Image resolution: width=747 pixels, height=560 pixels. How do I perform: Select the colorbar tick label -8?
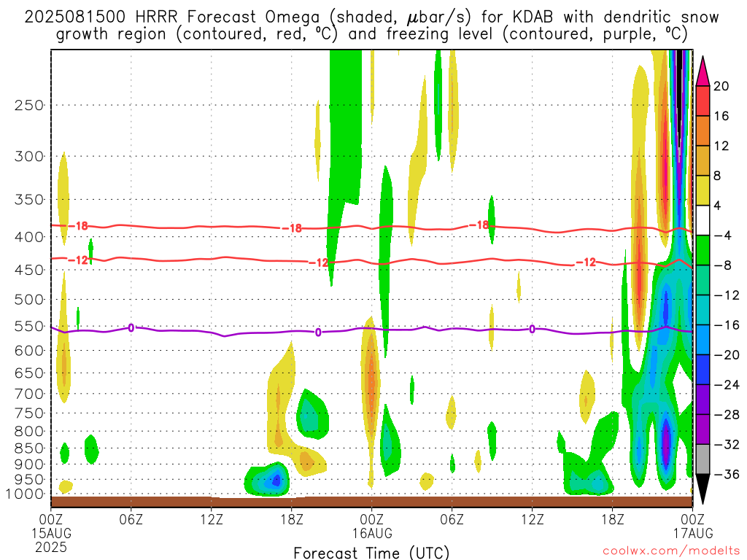[723, 265]
